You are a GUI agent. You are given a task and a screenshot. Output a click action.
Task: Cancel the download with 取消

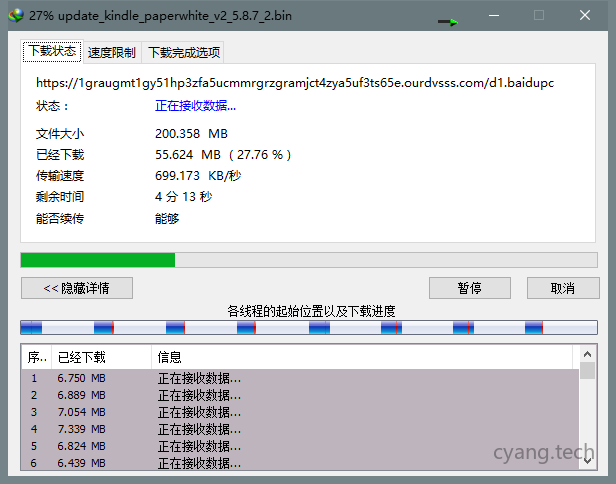click(x=563, y=288)
